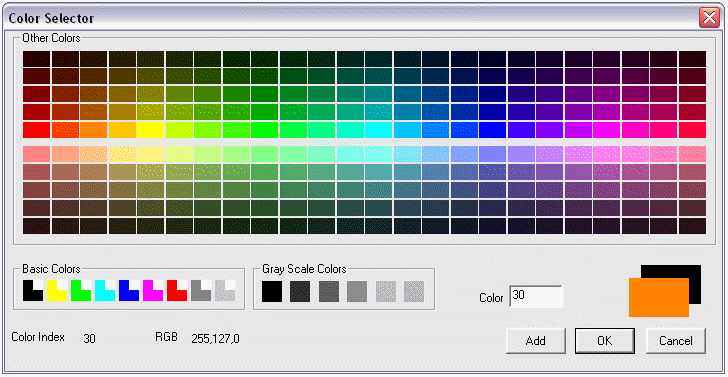
Task: Dismiss dialog with the Cancel button
Action: point(676,340)
